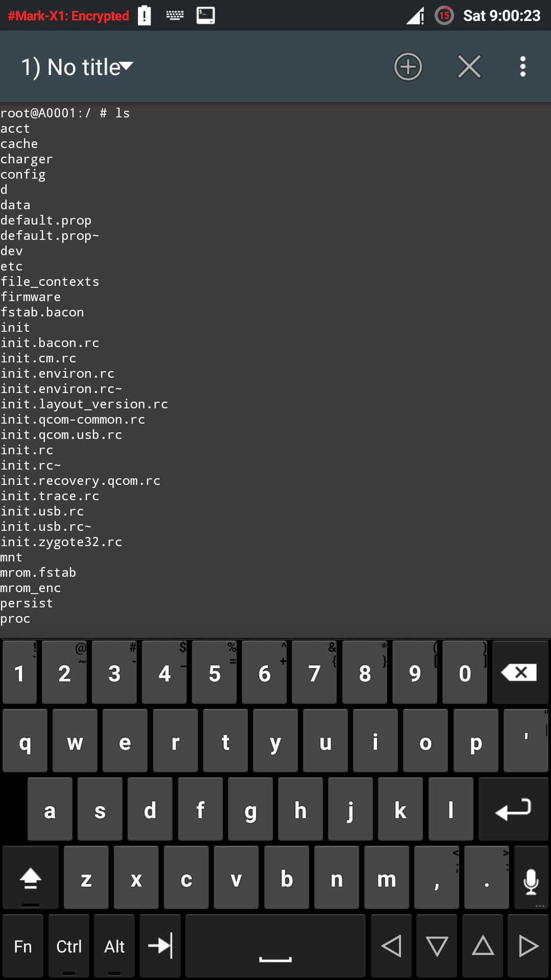The image size is (551, 980).
Task: Open a new terminal window with plus icon
Action: tap(408, 66)
